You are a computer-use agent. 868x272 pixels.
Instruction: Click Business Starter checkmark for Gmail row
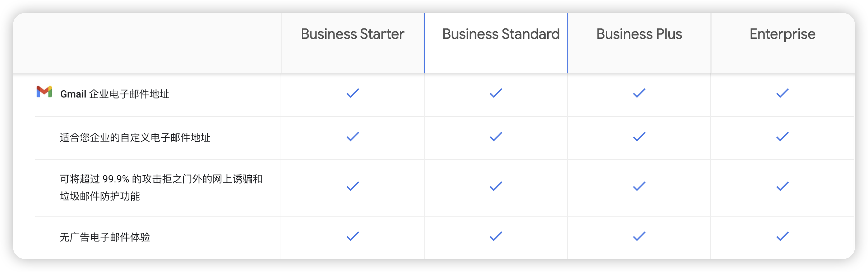(353, 93)
